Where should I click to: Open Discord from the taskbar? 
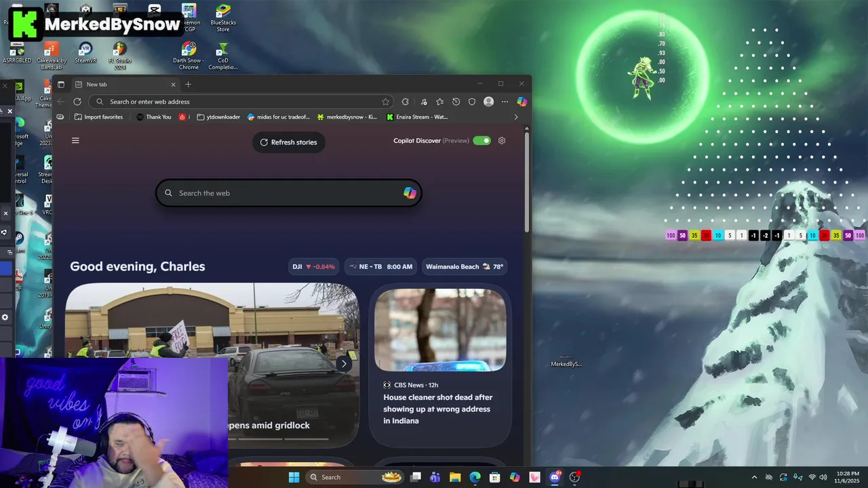pos(555,477)
